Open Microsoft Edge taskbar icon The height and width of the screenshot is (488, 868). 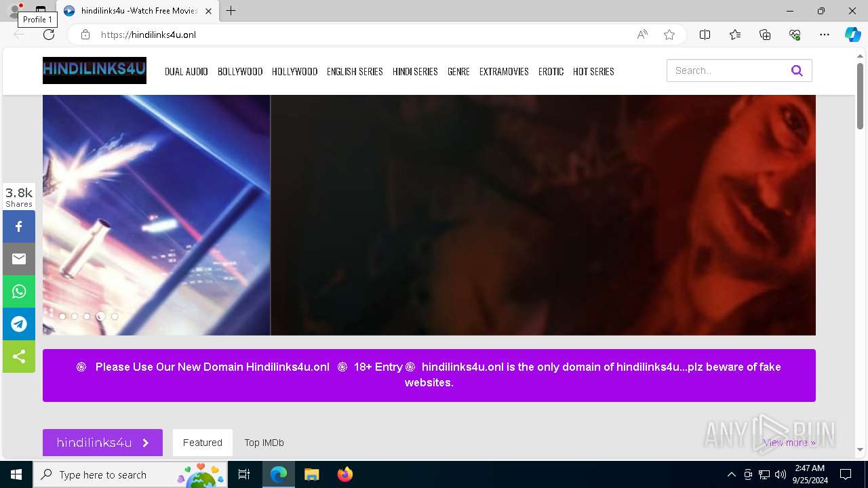279,474
